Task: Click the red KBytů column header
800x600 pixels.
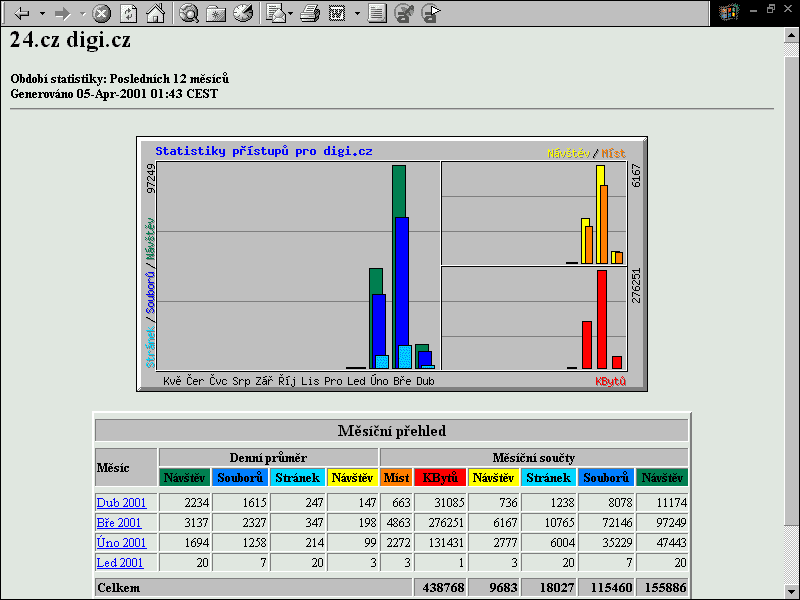Action: [x=440, y=478]
